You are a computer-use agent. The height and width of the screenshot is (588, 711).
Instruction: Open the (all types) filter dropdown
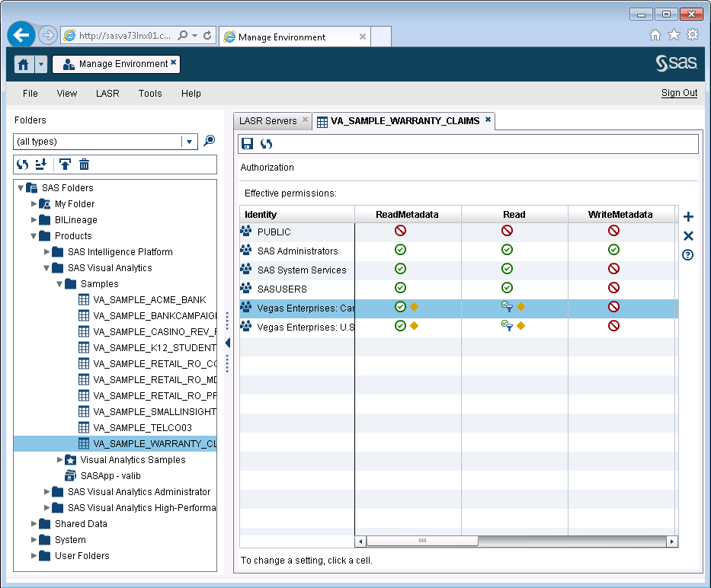click(x=190, y=142)
